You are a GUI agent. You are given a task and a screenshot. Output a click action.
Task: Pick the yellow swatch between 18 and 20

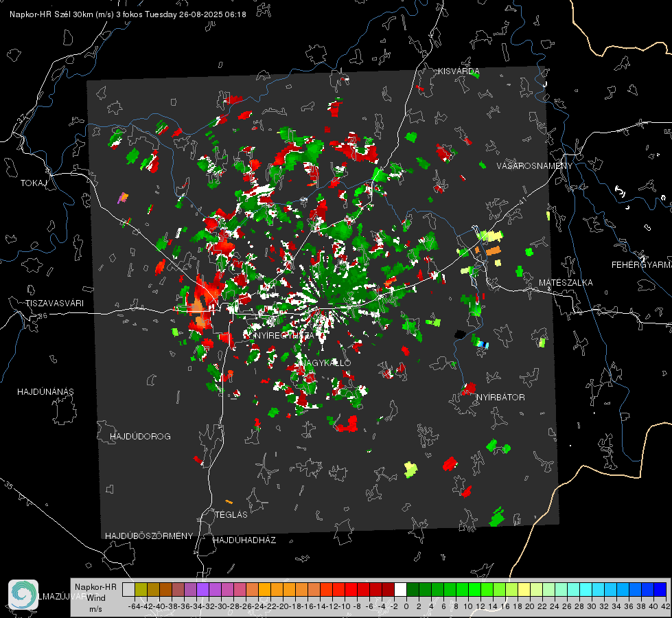pyautogui.click(x=524, y=589)
